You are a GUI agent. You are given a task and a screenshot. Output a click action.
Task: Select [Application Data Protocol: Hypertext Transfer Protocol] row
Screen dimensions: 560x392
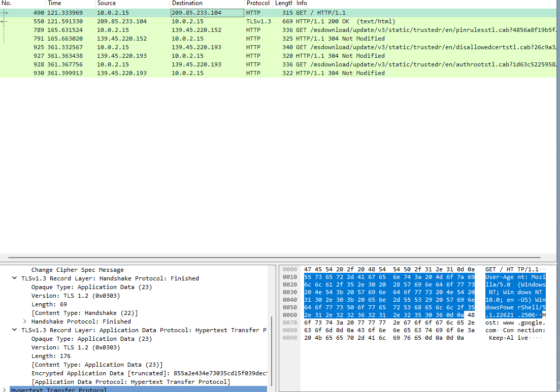tap(130, 382)
